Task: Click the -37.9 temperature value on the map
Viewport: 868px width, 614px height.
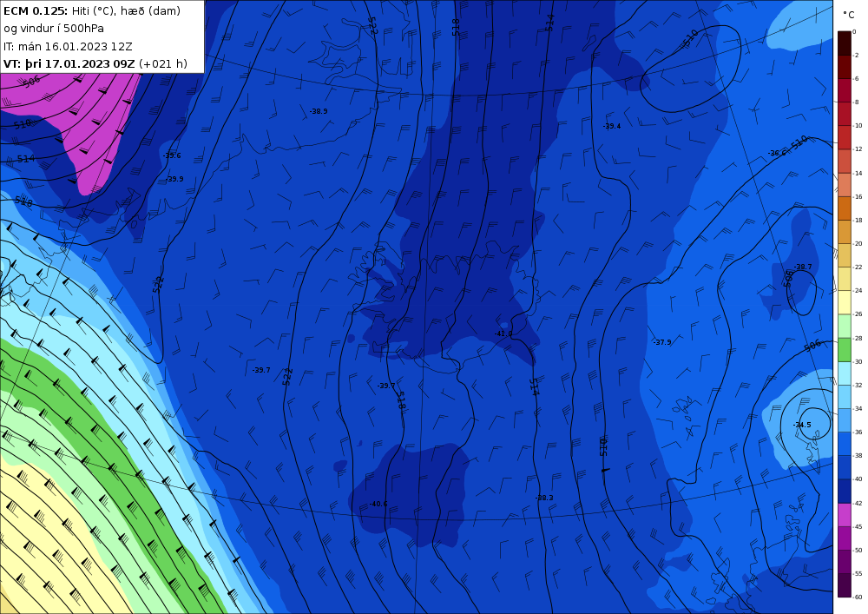Action: pyautogui.click(x=662, y=342)
